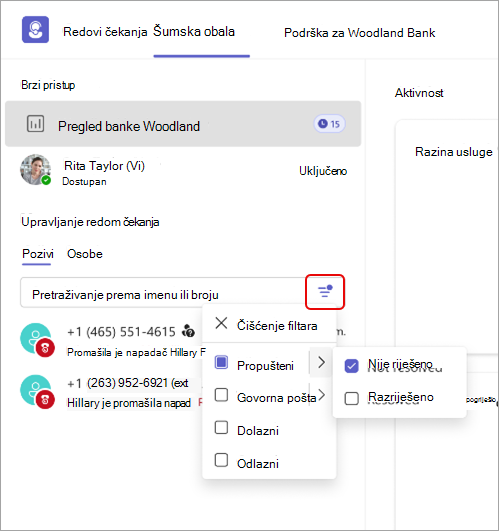Screen dimensions: 499x531
Task: Switch to Podrška za Woodland Bank tab
Action: coord(360,33)
